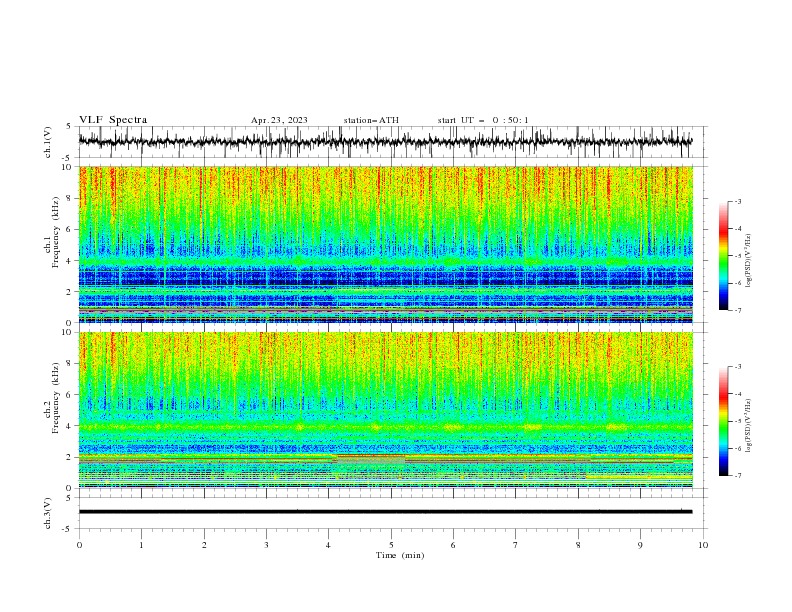The width and height of the screenshot is (792, 612).
Task: Click time axis tick label '2'
Action: pyautogui.click(x=204, y=545)
